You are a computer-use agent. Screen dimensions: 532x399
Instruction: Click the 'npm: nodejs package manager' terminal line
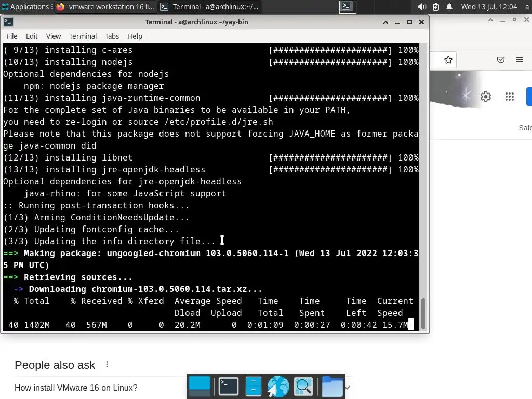94,86
